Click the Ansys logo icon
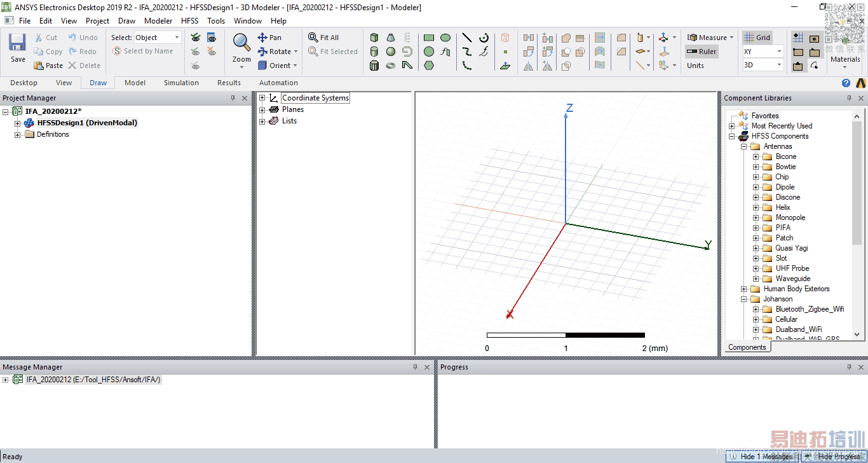This screenshot has height=463, width=868. (861, 83)
